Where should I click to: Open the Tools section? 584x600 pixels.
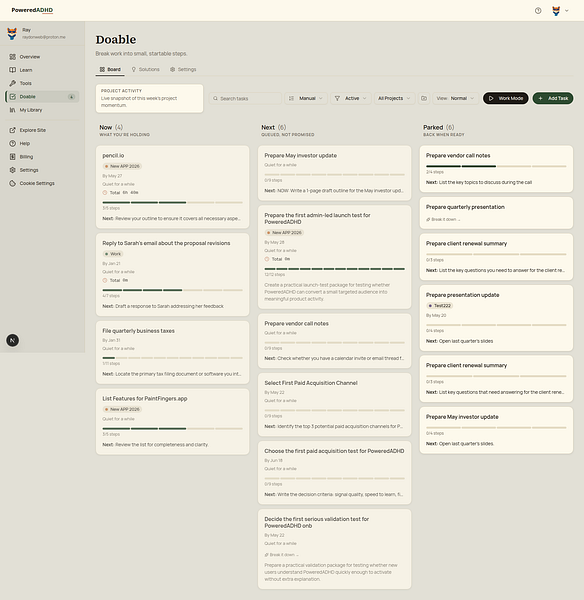[x=42, y=83]
